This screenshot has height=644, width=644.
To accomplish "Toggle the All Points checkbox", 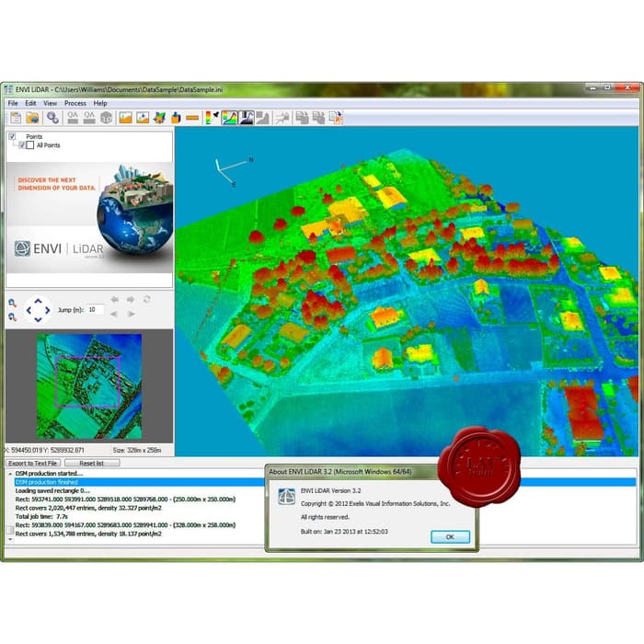I will pos(22,145).
